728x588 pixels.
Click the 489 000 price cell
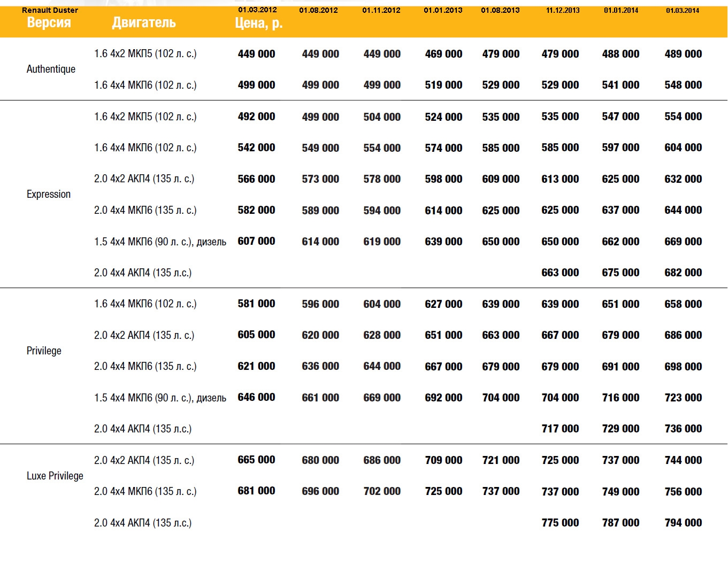(683, 54)
